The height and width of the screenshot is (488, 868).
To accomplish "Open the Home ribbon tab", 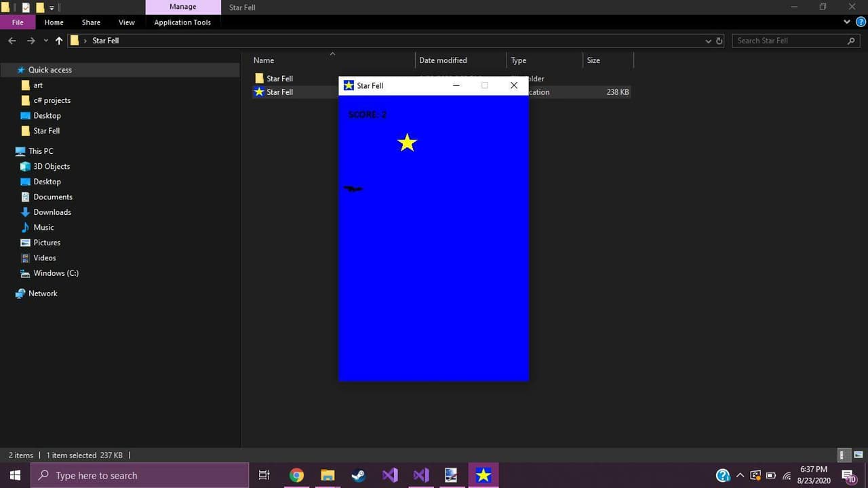I will pos(54,22).
